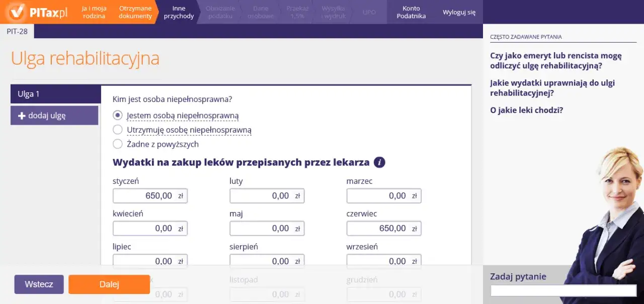Select 'Utrzymuję osobę niepełnosprawną'
Viewport: 644px width, 304px height.
pos(117,130)
